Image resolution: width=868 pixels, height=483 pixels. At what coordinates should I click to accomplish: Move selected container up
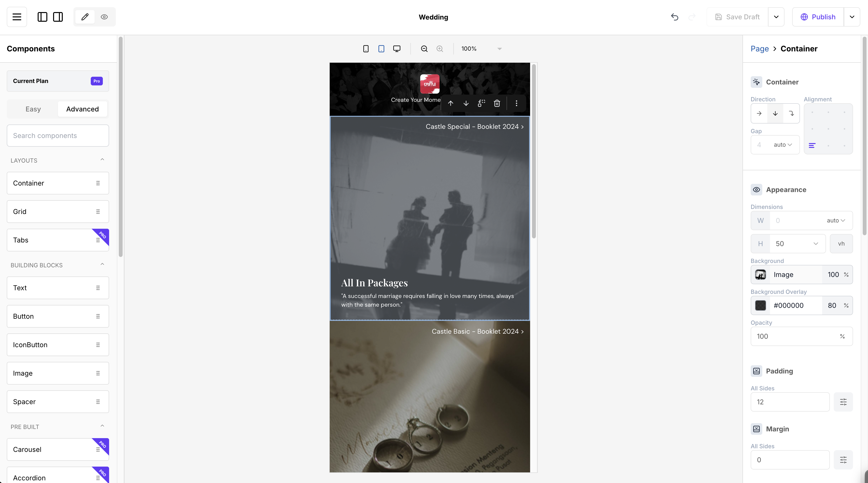click(450, 103)
